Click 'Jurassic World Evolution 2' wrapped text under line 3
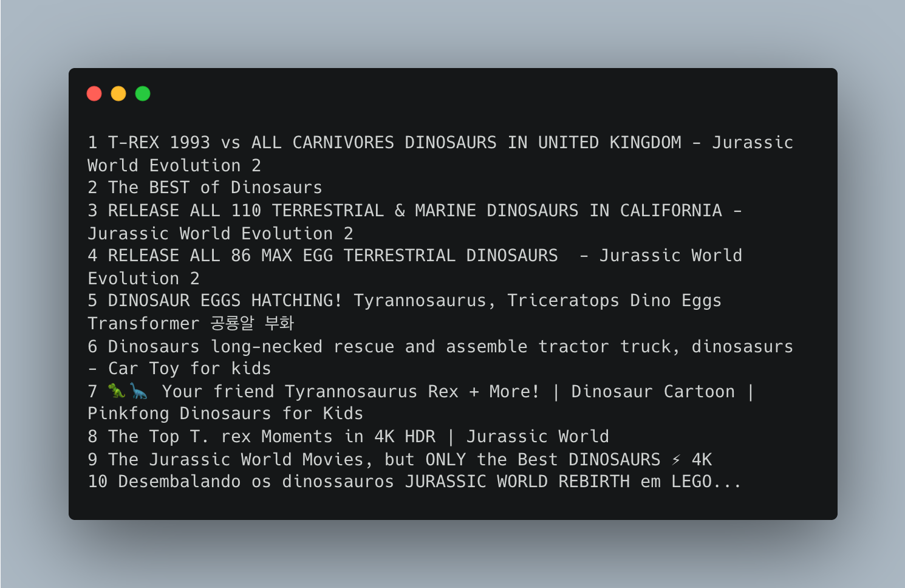The width and height of the screenshot is (905, 588). (220, 234)
